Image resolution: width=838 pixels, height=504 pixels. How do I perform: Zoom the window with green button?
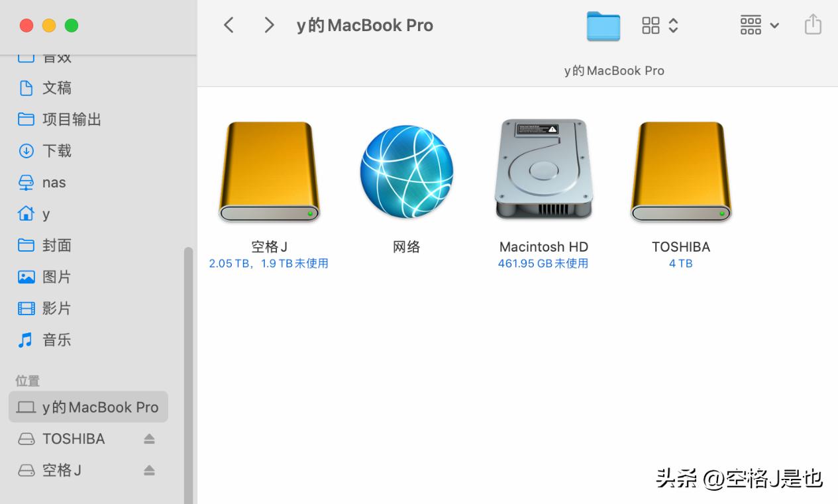(x=72, y=26)
